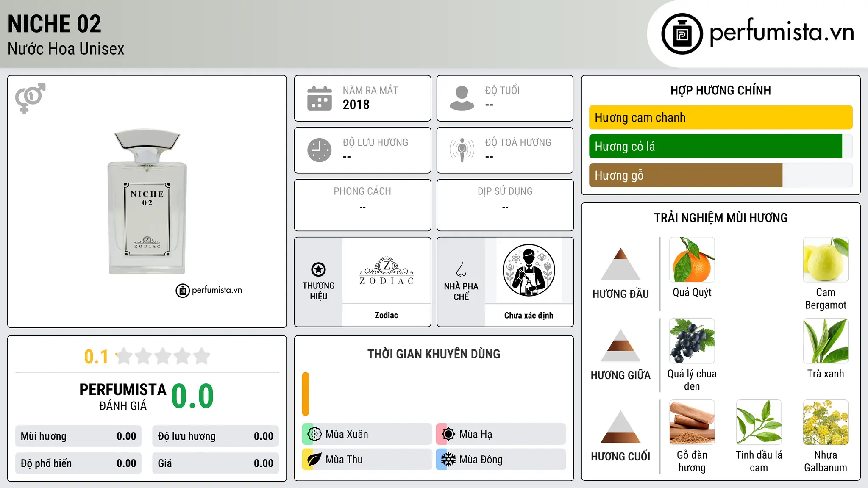Viewport: 868px width, 488px height.
Task: Click the person icon beside Độ tuổi
Action: coord(462,98)
